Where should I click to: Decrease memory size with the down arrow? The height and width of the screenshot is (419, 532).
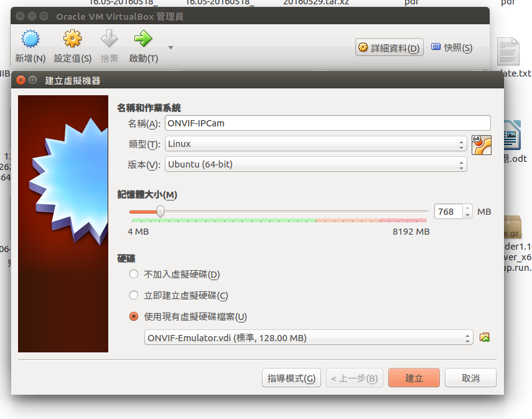point(467,215)
